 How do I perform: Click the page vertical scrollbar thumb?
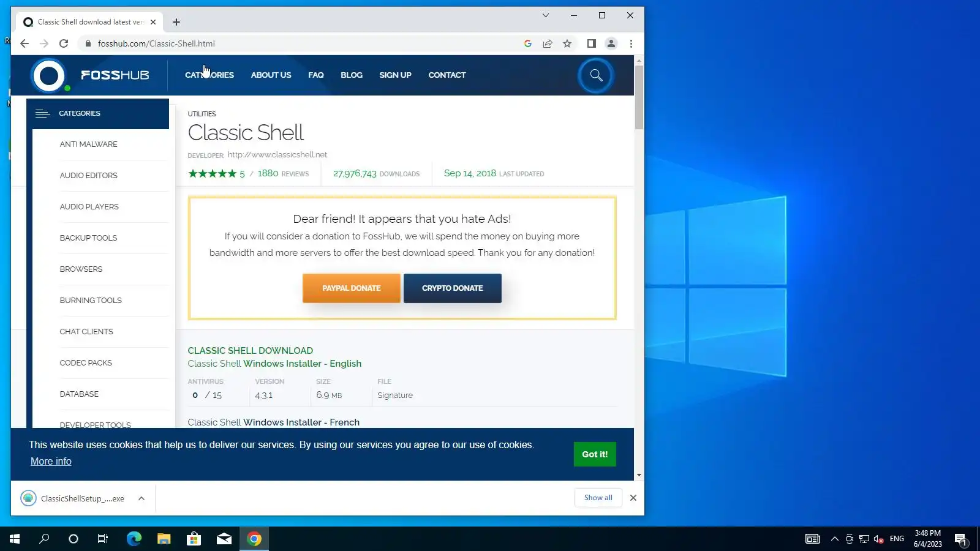coord(639,97)
